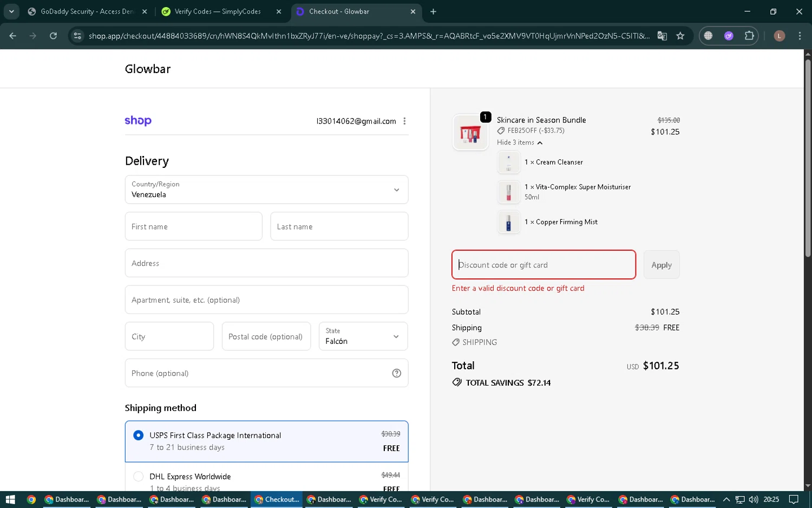Open the State dropdown showing Falcón

click(x=363, y=336)
